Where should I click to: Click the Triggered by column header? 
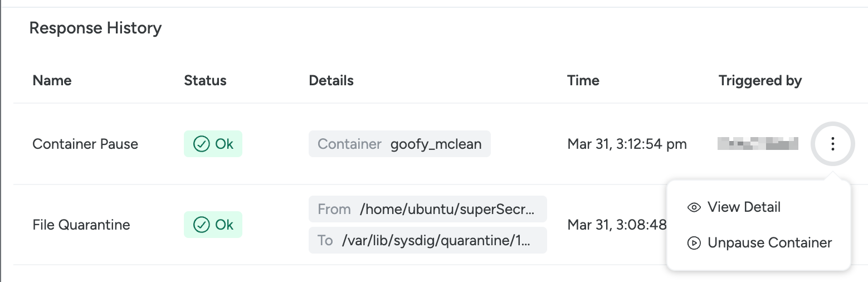[x=760, y=80]
